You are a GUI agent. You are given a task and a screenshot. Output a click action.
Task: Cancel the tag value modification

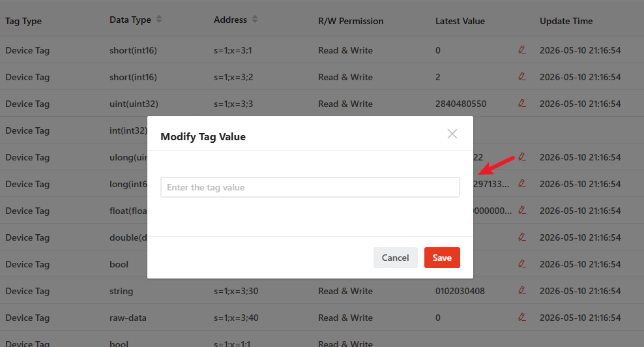[396, 258]
